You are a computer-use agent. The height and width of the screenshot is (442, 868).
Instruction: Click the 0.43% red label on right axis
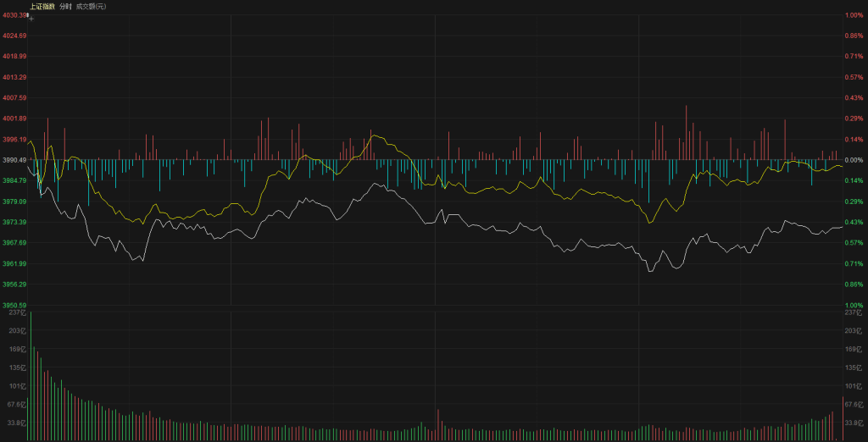tap(854, 98)
